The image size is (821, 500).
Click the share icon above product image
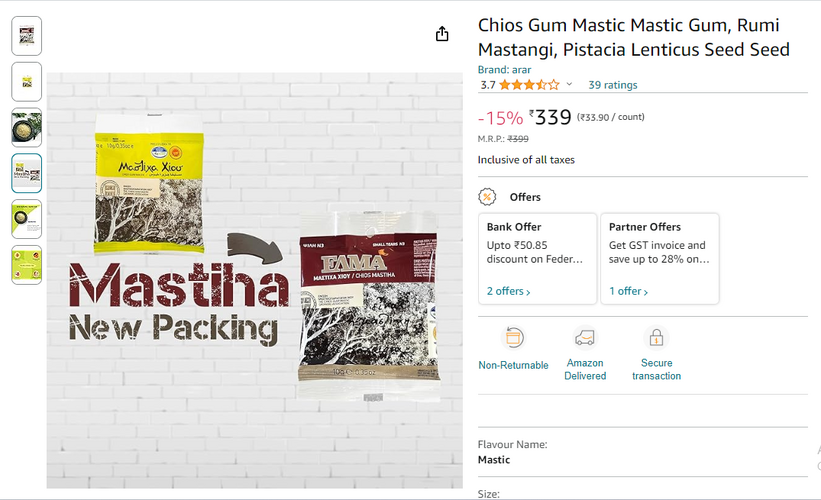[442, 34]
